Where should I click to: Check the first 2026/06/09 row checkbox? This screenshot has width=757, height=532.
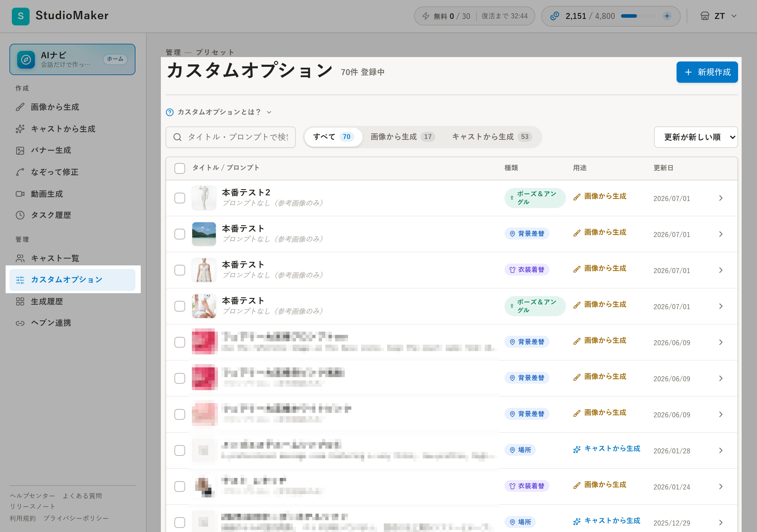180,342
